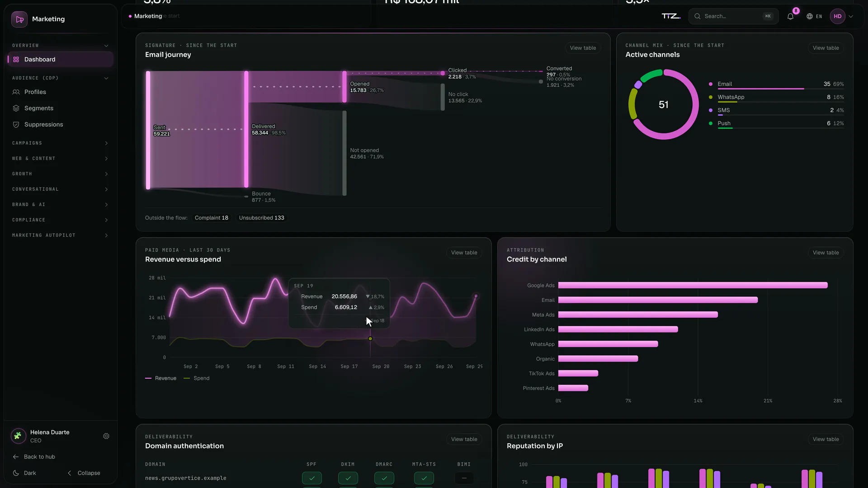Image resolution: width=868 pixels, height=488 pixels.
Task: Expand the Brand & AI section
Action: click(61, 205)
